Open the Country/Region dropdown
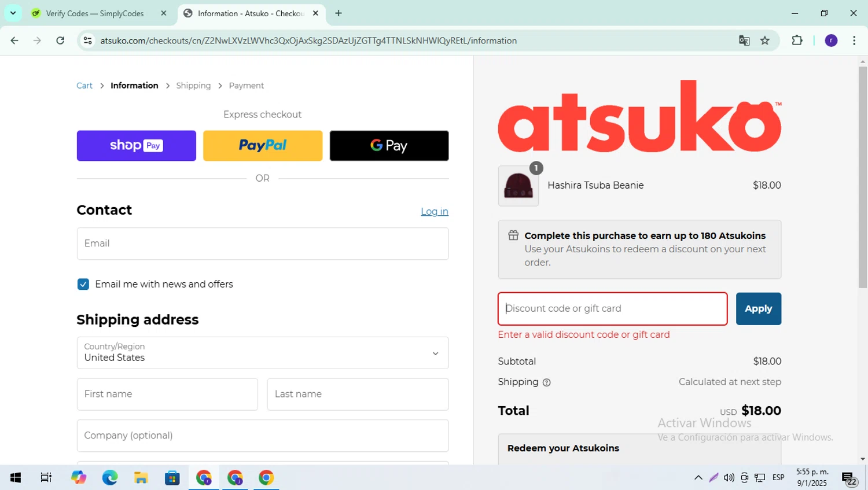 pyautogui.click(x=263, y=353)
